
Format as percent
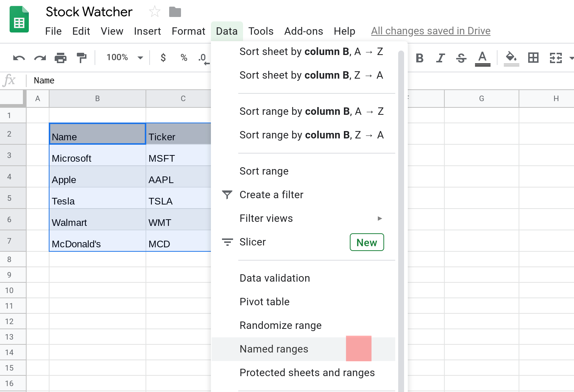pyautogui.click(x=184, y=58)
